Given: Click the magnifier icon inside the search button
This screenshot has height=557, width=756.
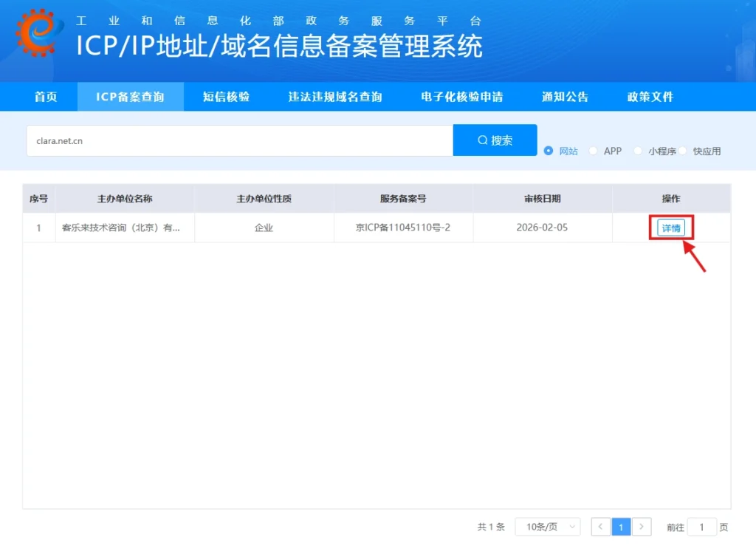Looking at the screenshot, I should [481, 140].
